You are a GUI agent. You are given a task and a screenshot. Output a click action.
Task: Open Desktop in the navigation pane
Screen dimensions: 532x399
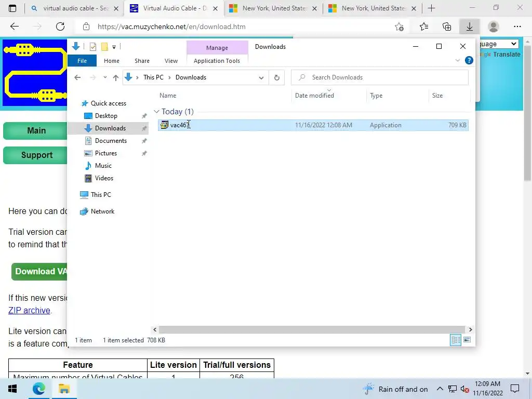[106, 116]
